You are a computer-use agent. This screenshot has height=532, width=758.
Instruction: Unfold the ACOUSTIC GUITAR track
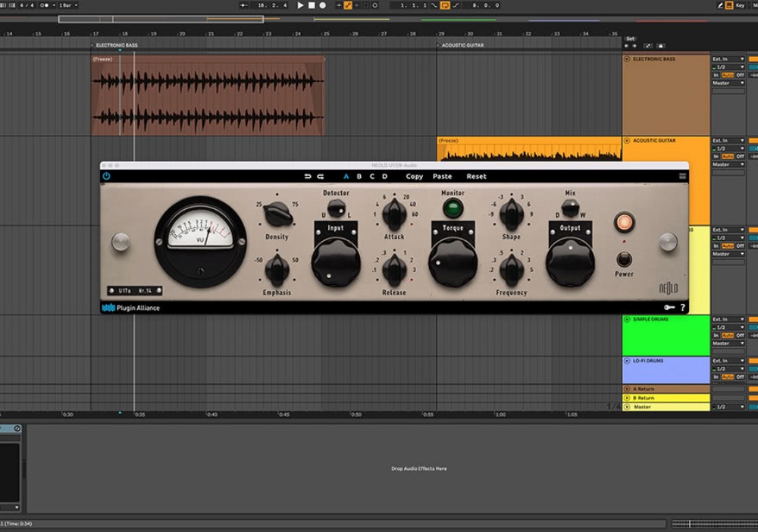[x=627, y=141]
